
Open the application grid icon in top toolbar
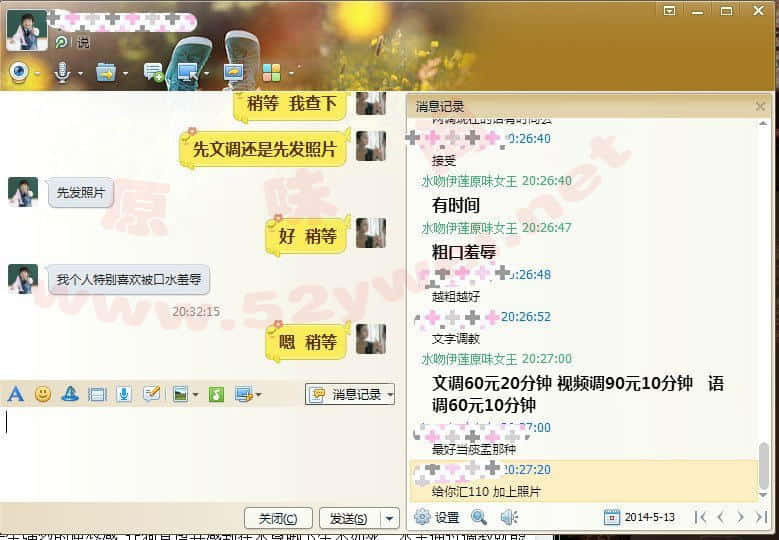(271, 72)
